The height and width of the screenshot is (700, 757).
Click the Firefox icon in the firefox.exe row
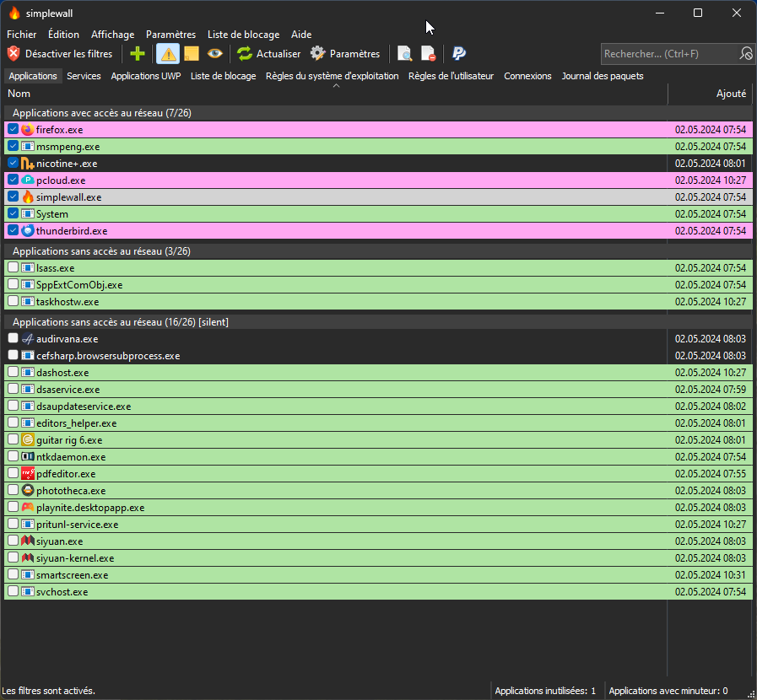pyautogui.click(x=28, y=130)
